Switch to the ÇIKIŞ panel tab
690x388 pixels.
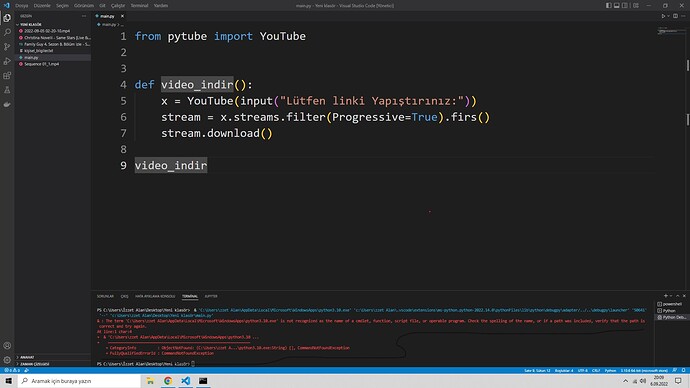coord(125,296)
